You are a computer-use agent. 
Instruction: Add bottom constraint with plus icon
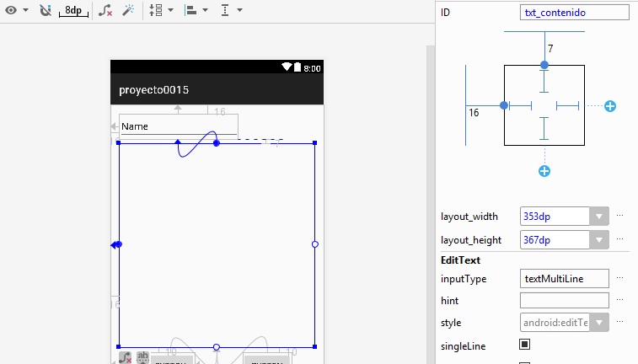(544, 172)
